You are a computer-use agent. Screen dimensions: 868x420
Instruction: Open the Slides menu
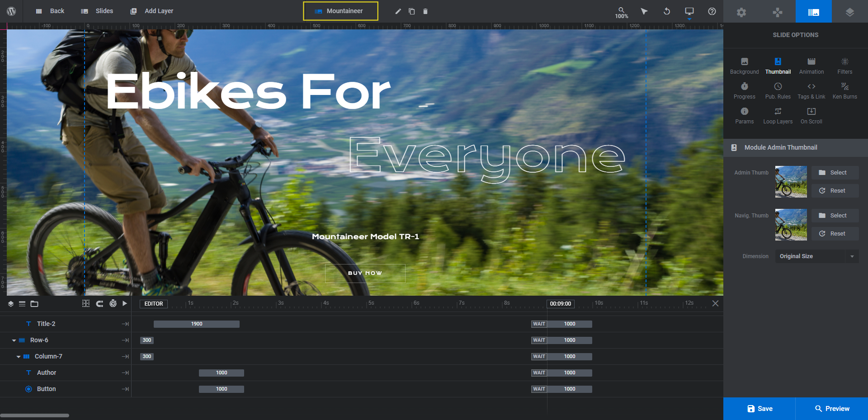(97, 11)
